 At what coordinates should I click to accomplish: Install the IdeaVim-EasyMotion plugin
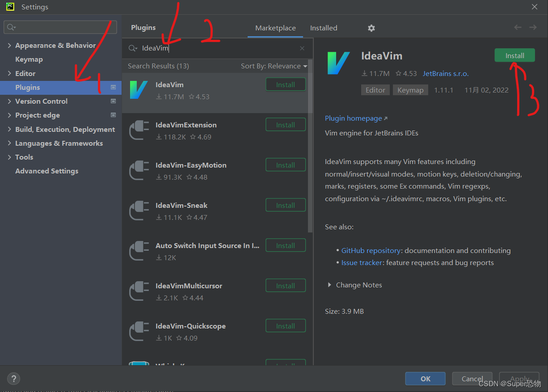(286, 165)
